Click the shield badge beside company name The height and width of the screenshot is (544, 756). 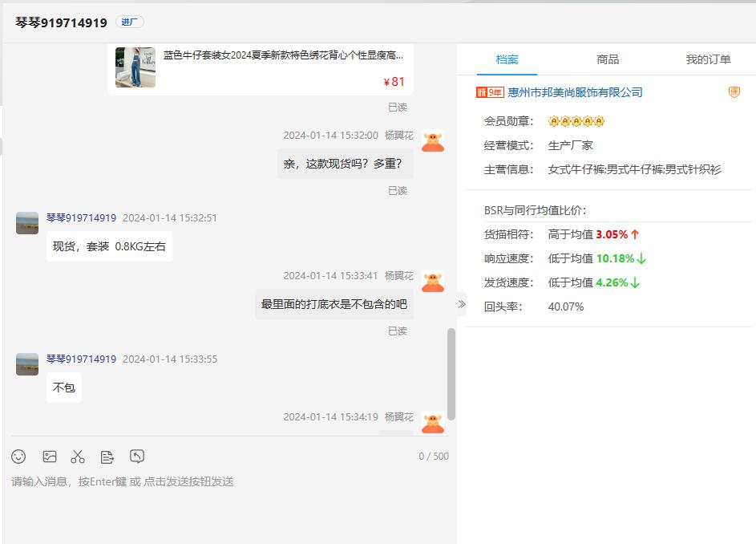(734, 92)
